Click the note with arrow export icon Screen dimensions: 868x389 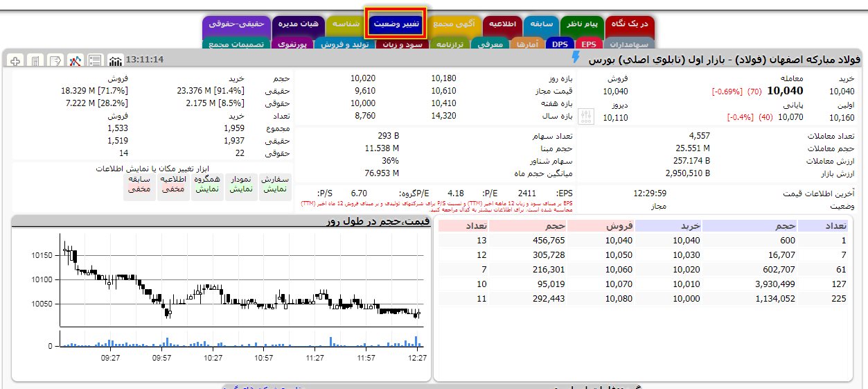(56, 60)
